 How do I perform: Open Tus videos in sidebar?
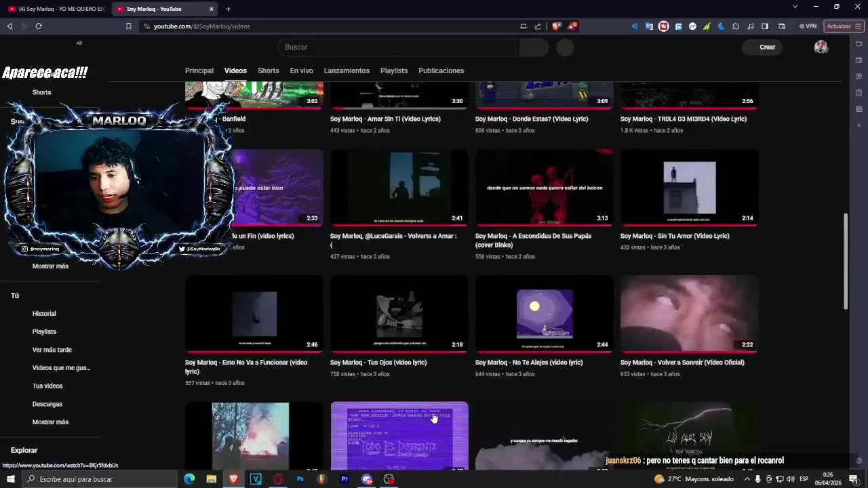[x=47, y=386]
